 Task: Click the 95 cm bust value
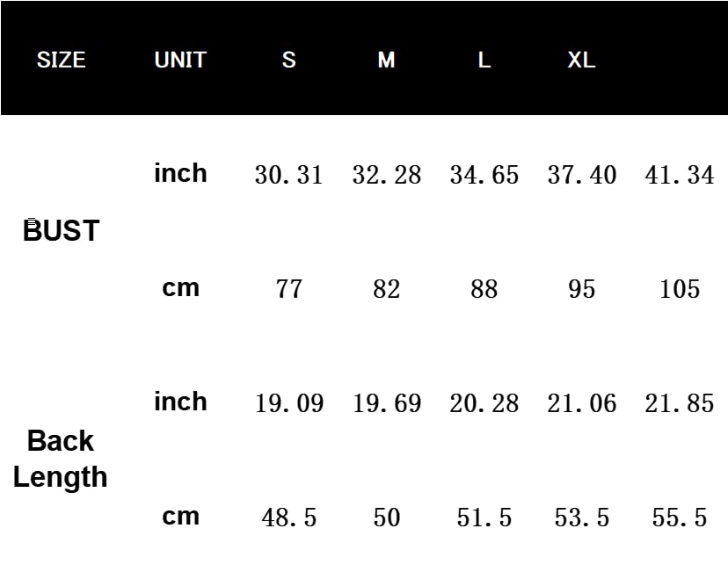click(x=581, y=289)
